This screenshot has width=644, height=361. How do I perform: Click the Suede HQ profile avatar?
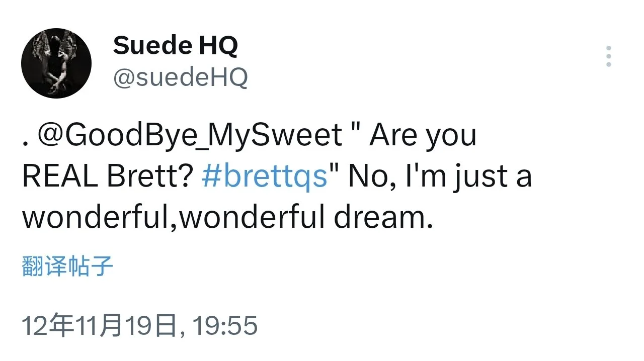(x=56, y=63)
